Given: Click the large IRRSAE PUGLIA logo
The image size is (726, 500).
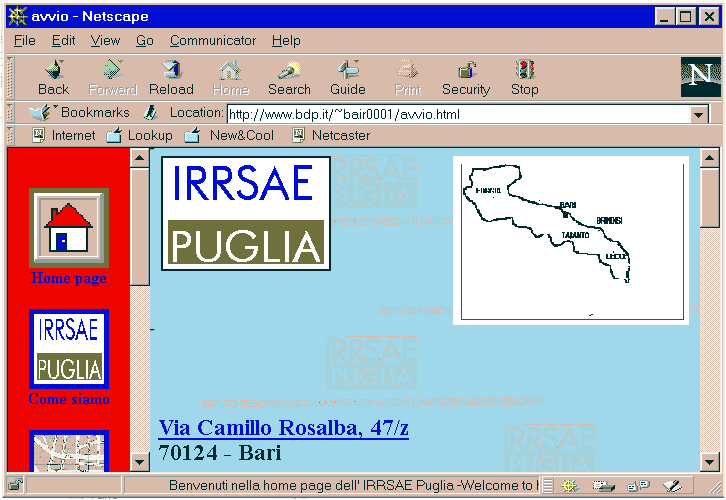Looking at the screenshot, I should coord(246,213).
